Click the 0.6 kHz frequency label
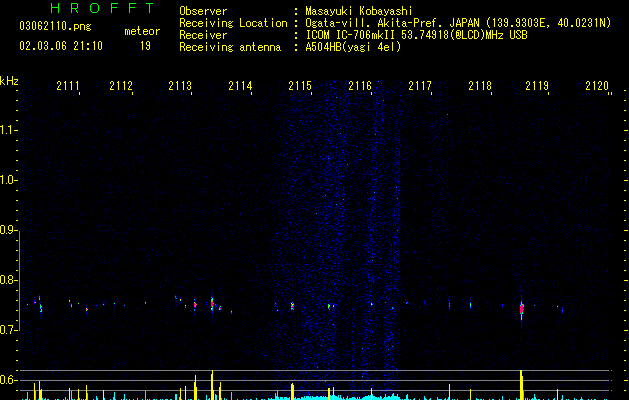The image size is (629, 400). [7, 380]
